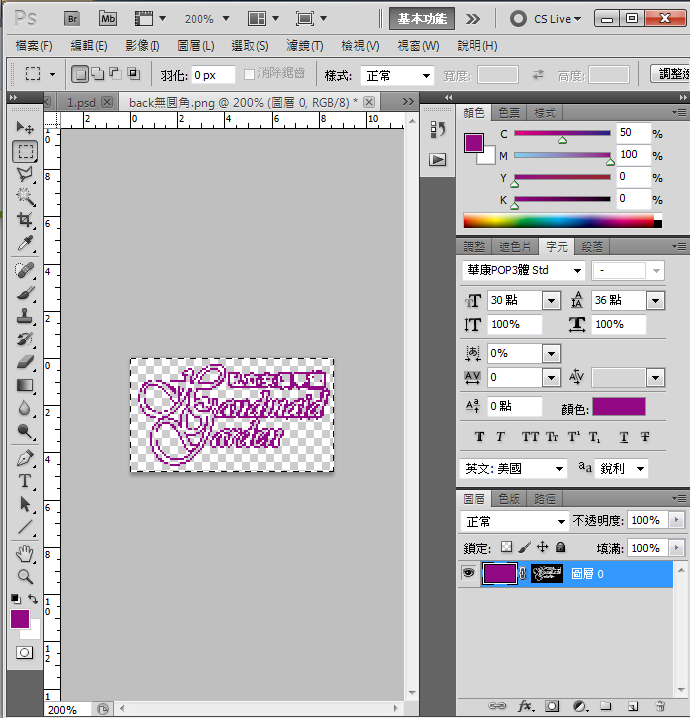Activate the Horizontal Type tool
This screenshot has width=690, height=718.
click(25, 481)
